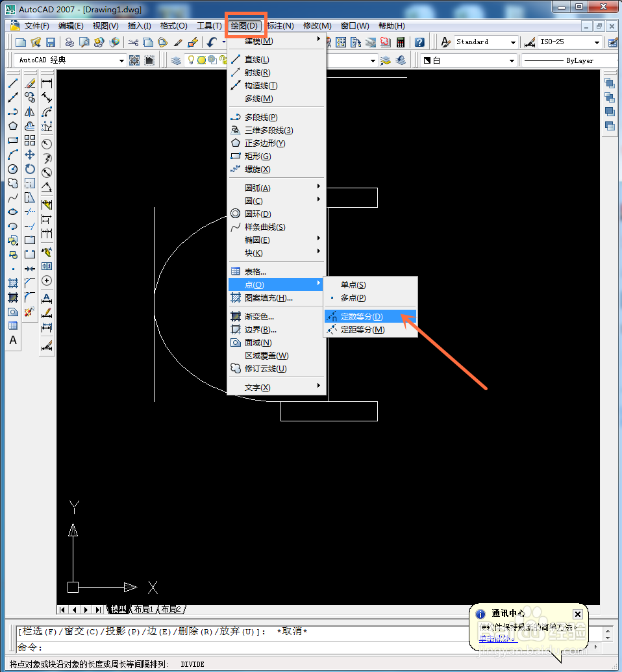Expand the 椭圆(E) submenu

click(276, 240)
